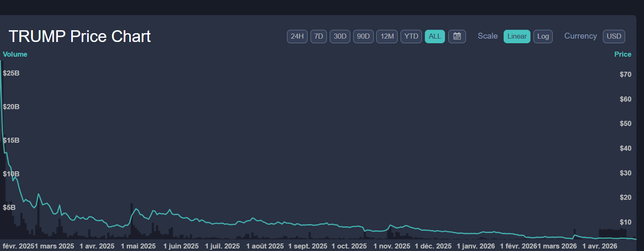Click the 1 déc. 2025 date label
Viewport: 644px width, 251px height.
[434, 246]
